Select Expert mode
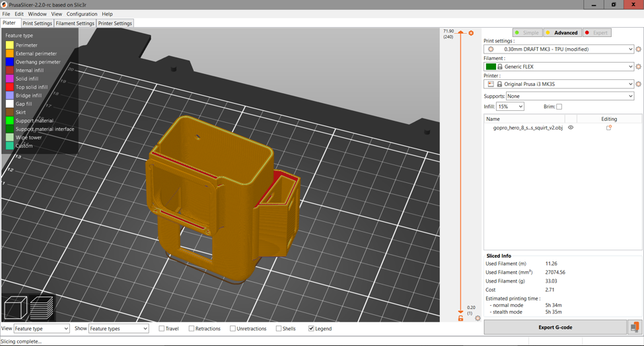The width and height of the screenshot is (644, 346). pyautogui.click(x=596, y=33)
